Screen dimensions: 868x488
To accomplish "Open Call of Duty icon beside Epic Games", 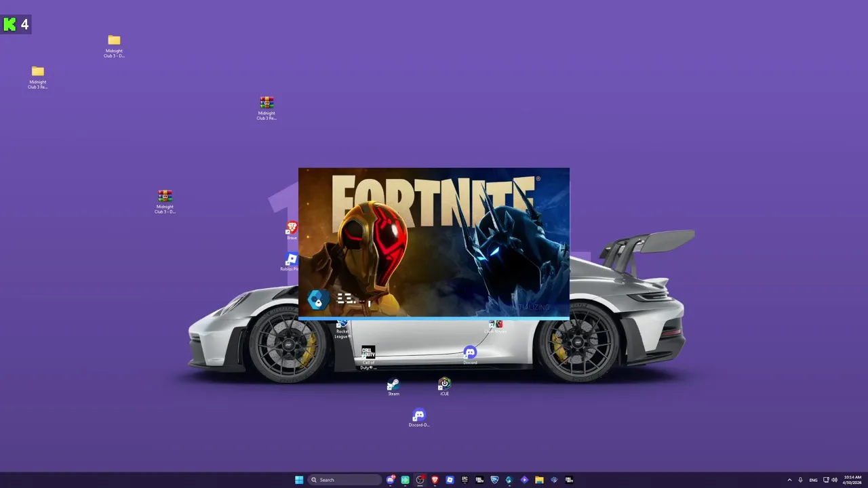I will coord(480,480).
